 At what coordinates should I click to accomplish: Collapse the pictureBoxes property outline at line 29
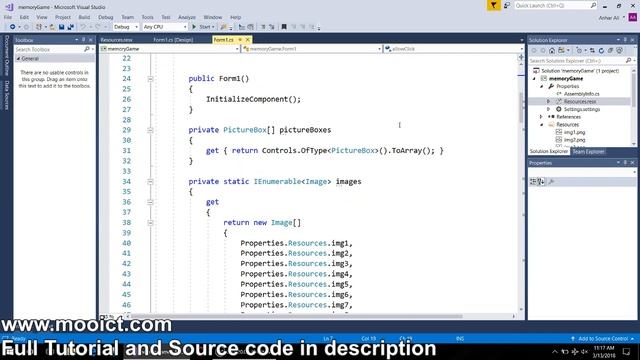pos(150,130)
